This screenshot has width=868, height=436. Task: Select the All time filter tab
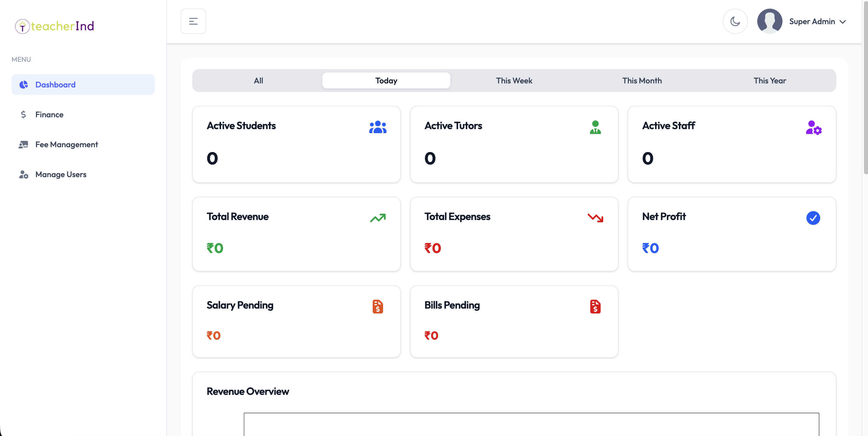258,81
